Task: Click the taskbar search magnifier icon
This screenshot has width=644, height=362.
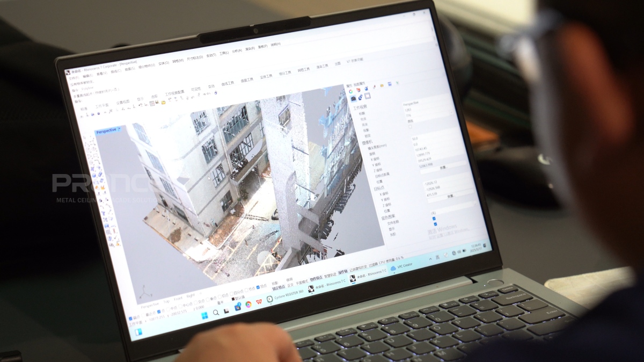Action: pyautogui.click(x=216, y=313)
